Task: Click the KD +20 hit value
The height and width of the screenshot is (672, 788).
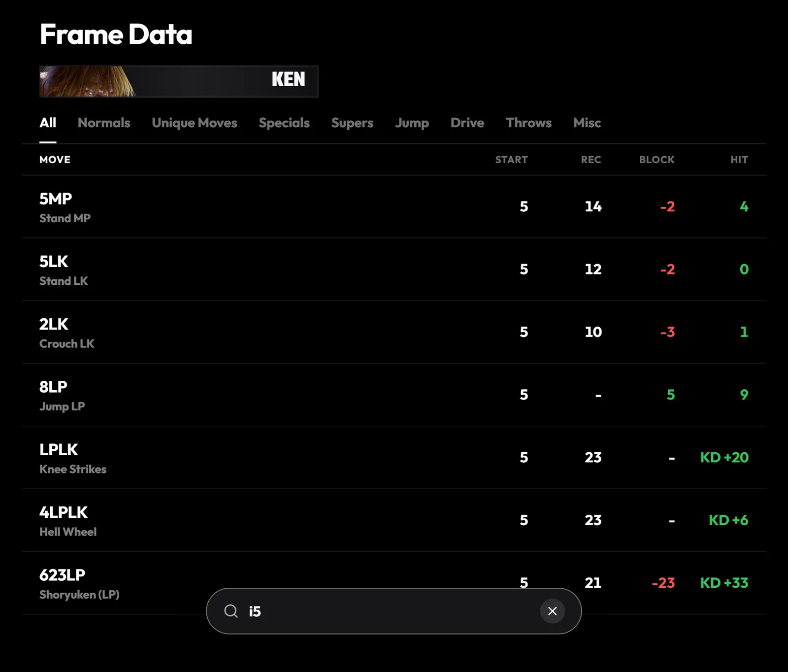Action: [724, 457]
